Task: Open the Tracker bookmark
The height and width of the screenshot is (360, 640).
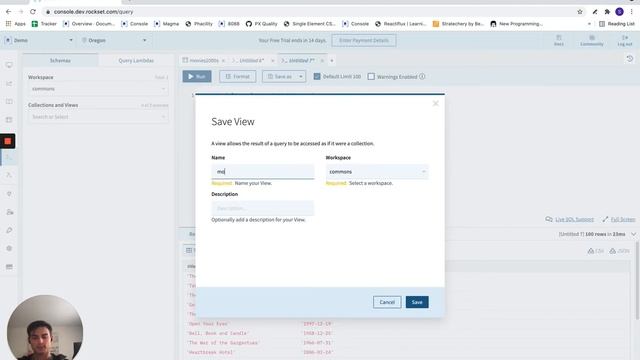Action: (44, 24)
